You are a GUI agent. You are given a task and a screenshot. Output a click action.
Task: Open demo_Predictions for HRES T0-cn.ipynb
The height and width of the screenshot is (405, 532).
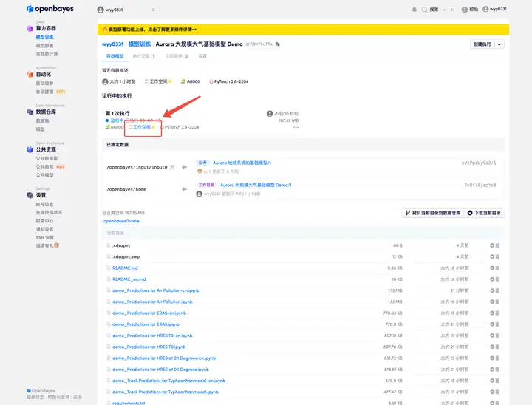tap(152, 336)
